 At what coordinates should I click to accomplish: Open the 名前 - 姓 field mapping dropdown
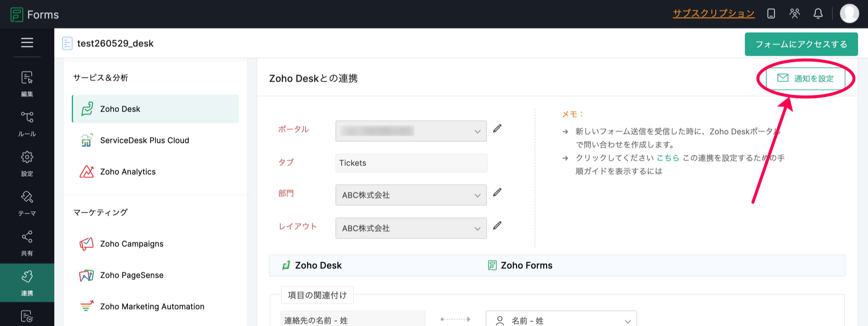561,320
